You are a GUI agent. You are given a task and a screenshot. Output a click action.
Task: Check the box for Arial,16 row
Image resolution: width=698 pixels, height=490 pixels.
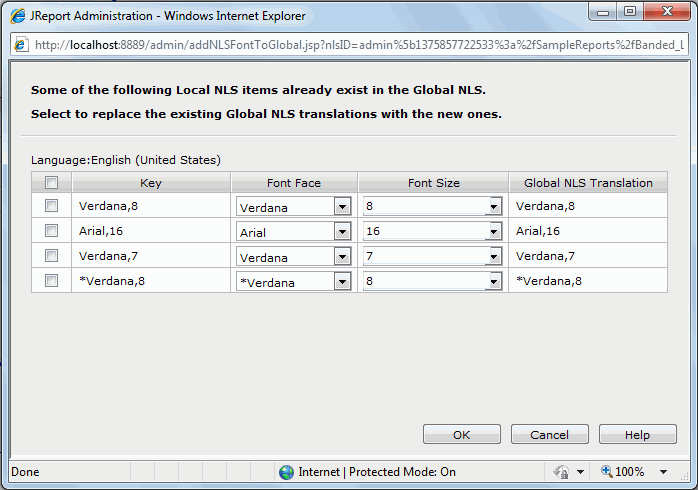[52, 231]
